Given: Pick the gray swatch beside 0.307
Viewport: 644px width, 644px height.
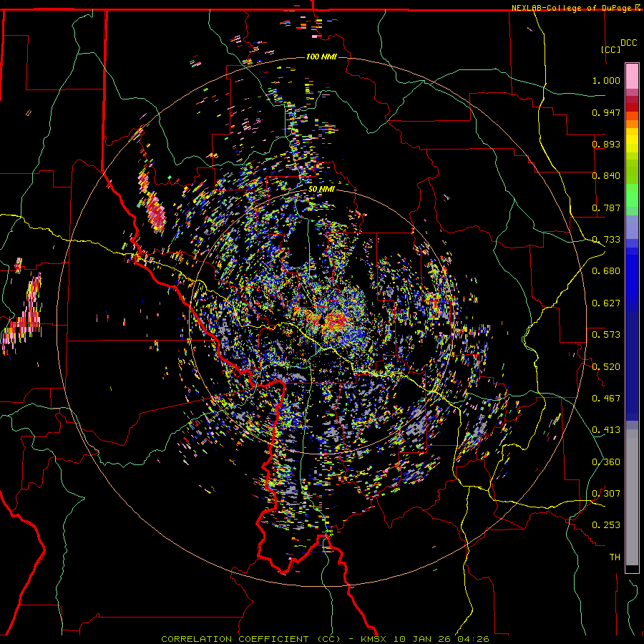Looking at the screenshot, I should click(x=632, y=497).
